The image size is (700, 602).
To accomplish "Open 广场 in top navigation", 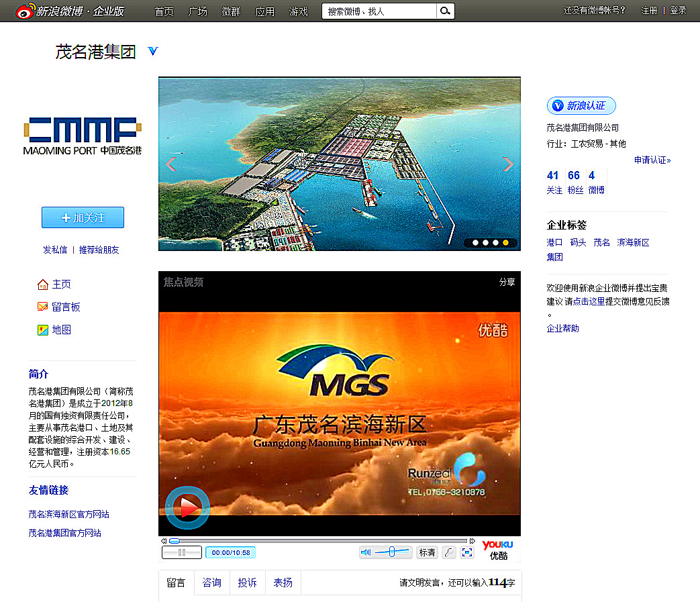I will 198,11.
